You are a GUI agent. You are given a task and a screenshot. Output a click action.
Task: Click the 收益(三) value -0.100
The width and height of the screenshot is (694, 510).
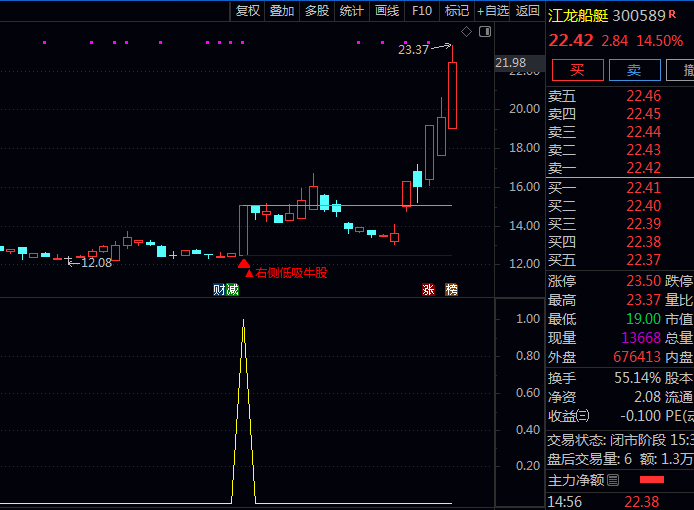(641, 416)
